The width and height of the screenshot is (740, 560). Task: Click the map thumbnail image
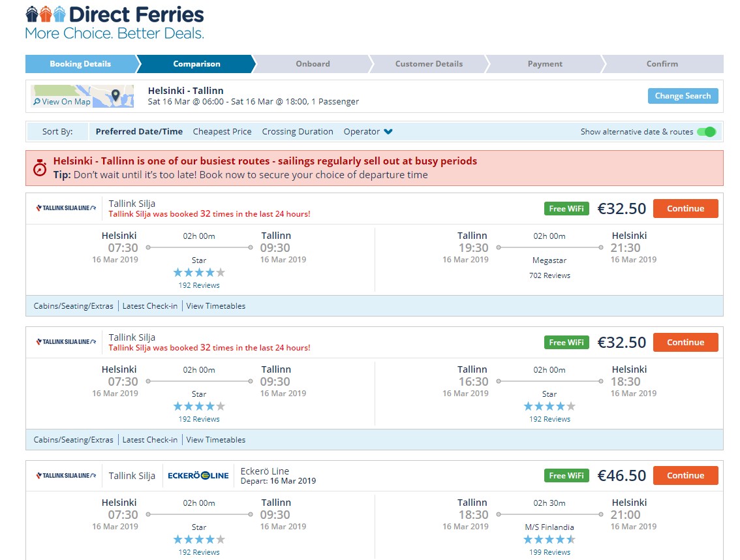point(82,96)
